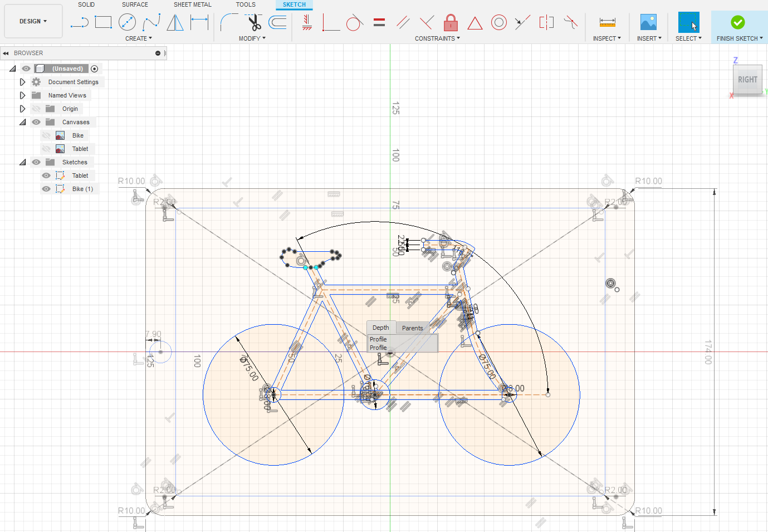
Task: Apply the Equal constraint
Action: (x=379, y=23)
